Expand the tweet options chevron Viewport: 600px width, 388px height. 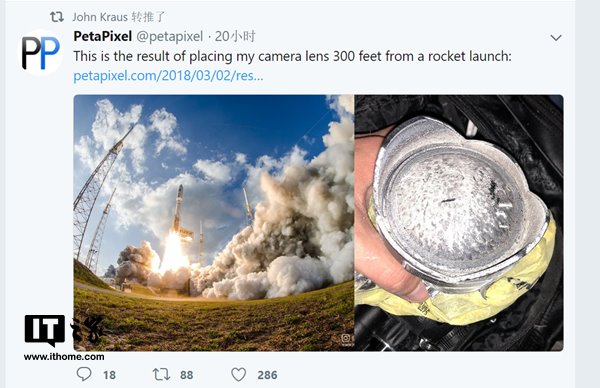(x=556, y=37)
